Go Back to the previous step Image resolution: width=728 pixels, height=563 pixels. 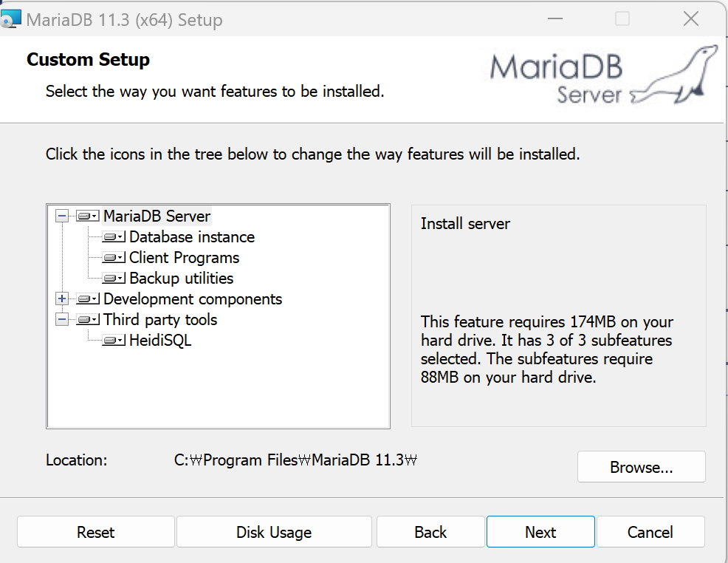click(430, 532)
